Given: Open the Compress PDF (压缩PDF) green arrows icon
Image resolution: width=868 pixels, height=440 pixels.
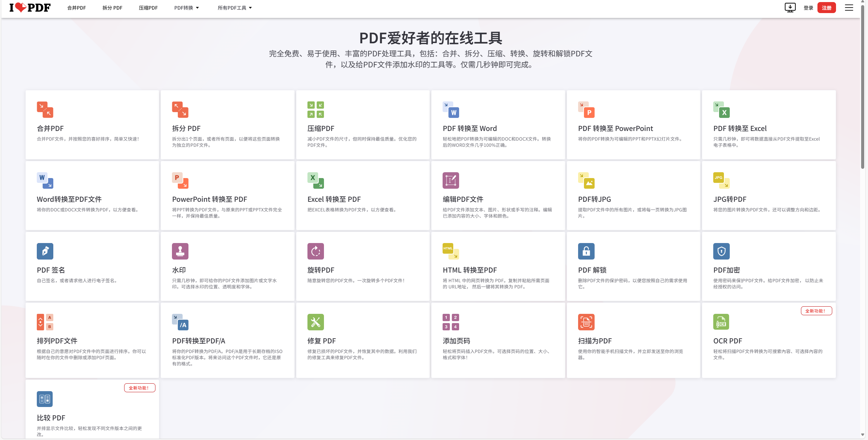Looking at the screenshot, I should (315, 110).
